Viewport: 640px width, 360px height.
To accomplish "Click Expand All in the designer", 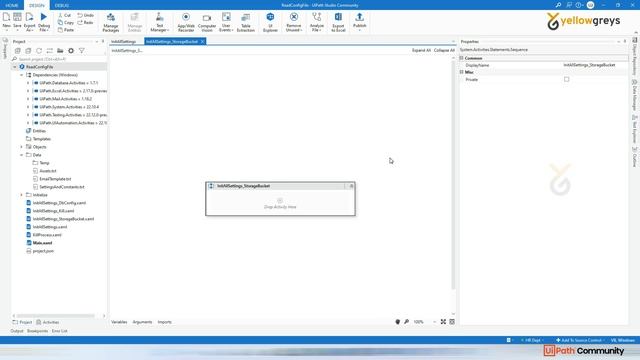I will (421, 50).
